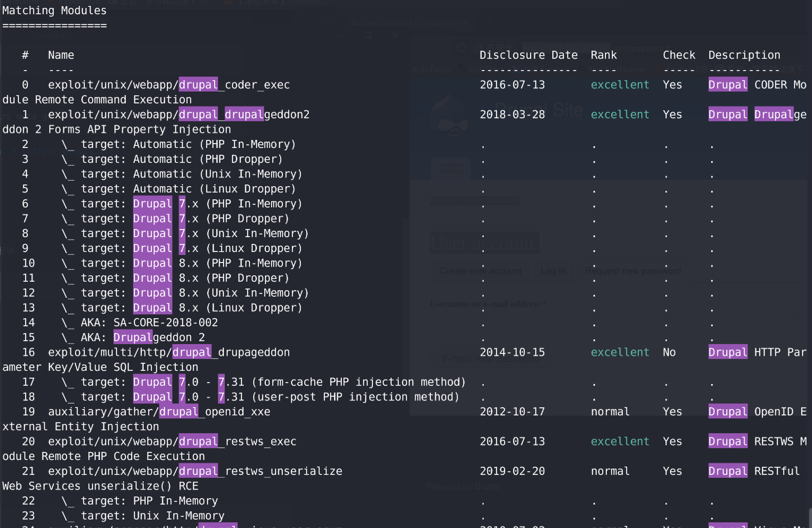
Task: Click disclosure date 2016-07-13 for coder_exec
Action: 513,85
